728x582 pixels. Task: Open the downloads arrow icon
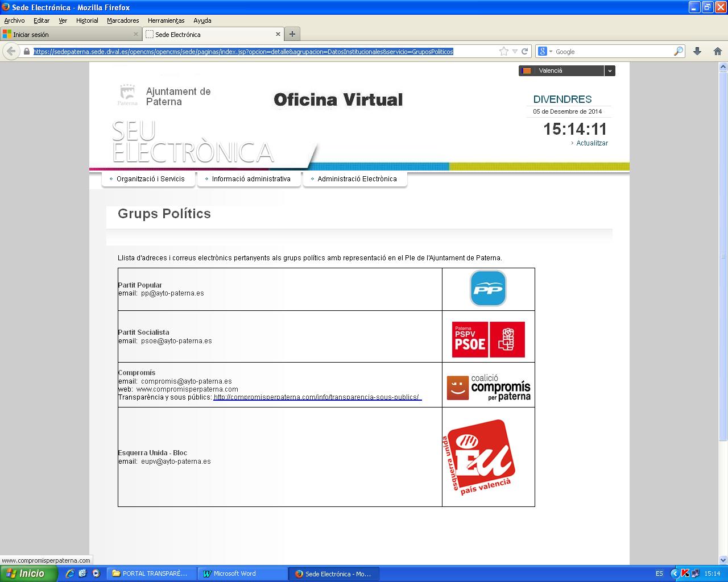point(697,51)
